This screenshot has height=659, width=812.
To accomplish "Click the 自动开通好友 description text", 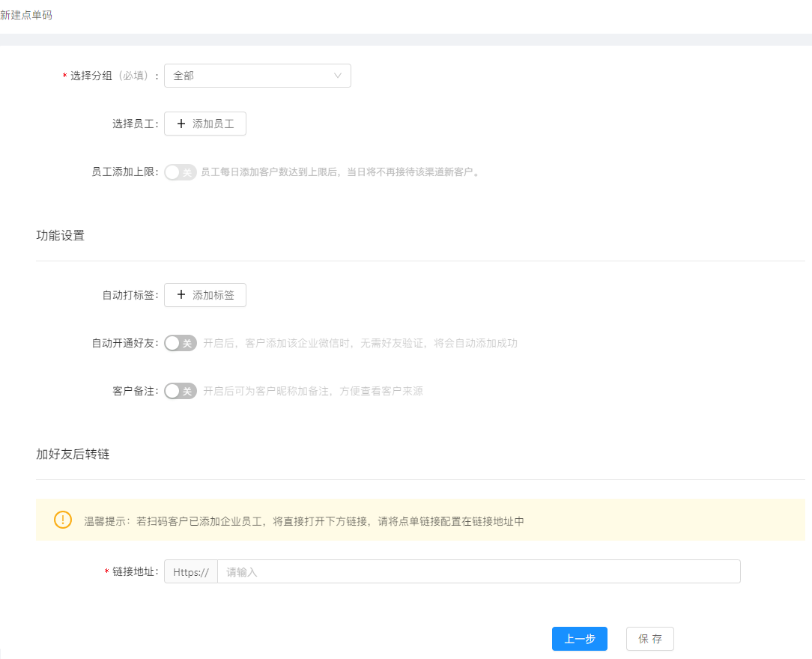I will pos(360,343).
